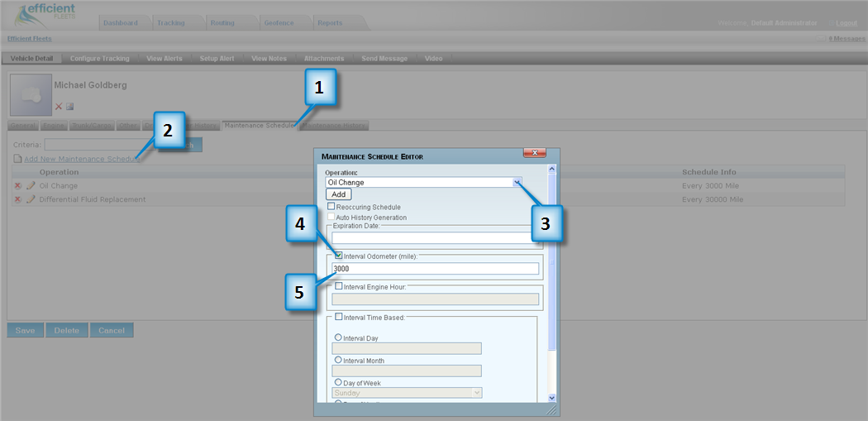
Task: Click the Interval Engine Hour input field
Action: click(435, 299)
